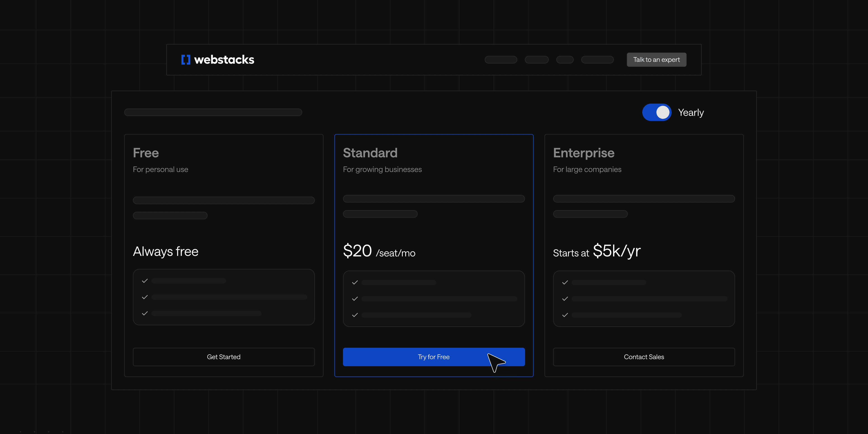
Task: Click the '/seat/mo' price unit text
Action: coord(396,253)
